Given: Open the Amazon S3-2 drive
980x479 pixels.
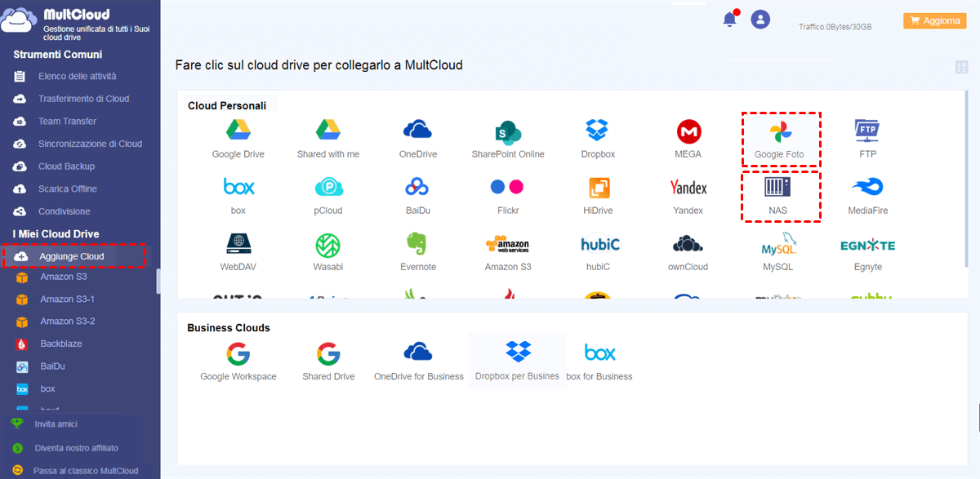Looking at the screenshot, I should coord(67,322).
